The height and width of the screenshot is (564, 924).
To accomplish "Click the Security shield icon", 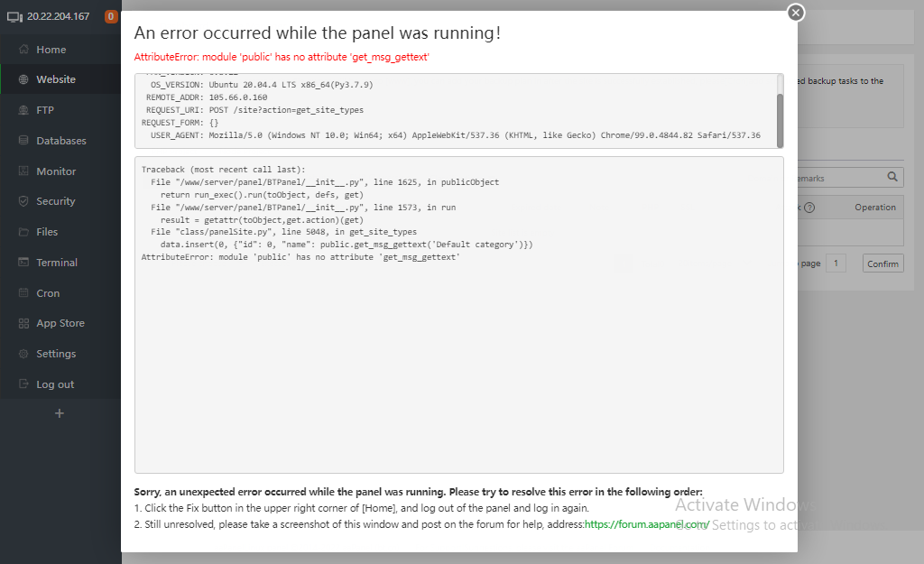I will 23,201.
